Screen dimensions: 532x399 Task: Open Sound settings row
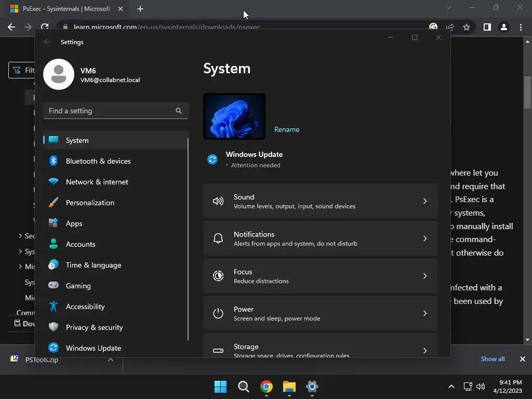point(320,201)
